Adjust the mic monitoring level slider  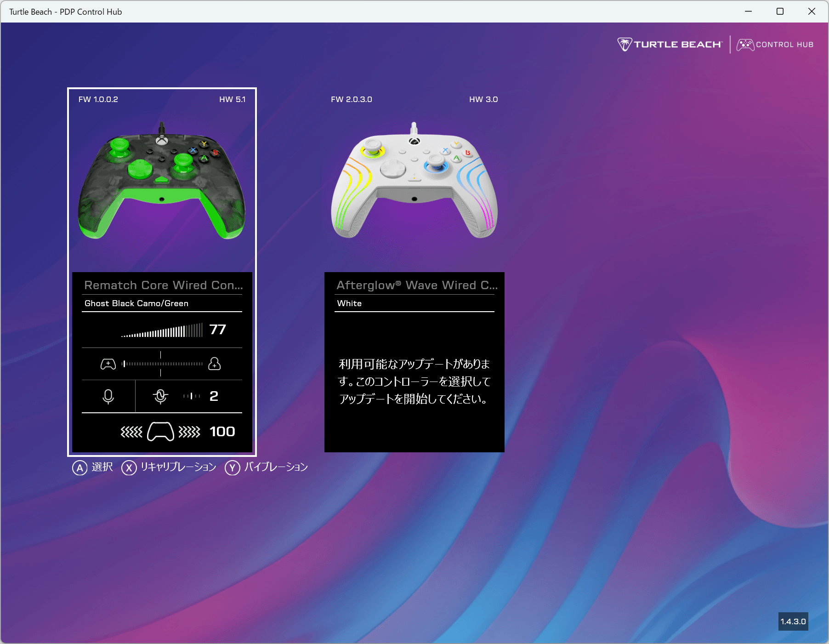(x=192, y=396)
